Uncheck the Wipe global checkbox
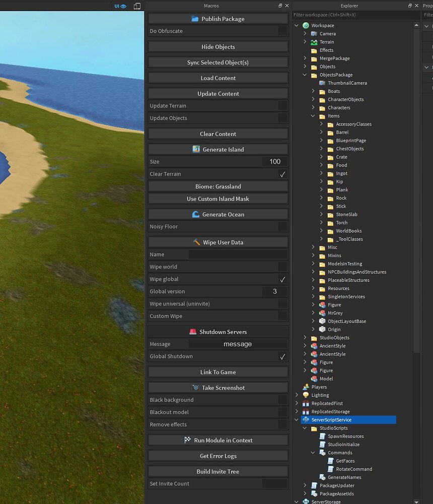The width and height of the screenshot is (433, 504). pyautogui.click(x=282, y=279)
